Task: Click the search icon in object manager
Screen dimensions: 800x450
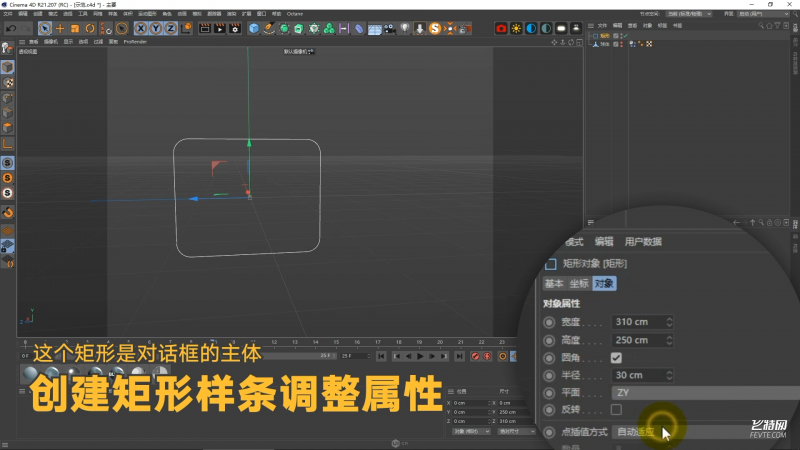Action: tap(761, 26)
